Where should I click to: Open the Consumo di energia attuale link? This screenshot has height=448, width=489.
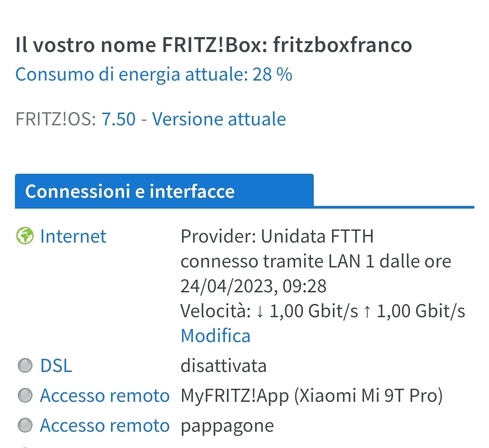coord(154,74)
